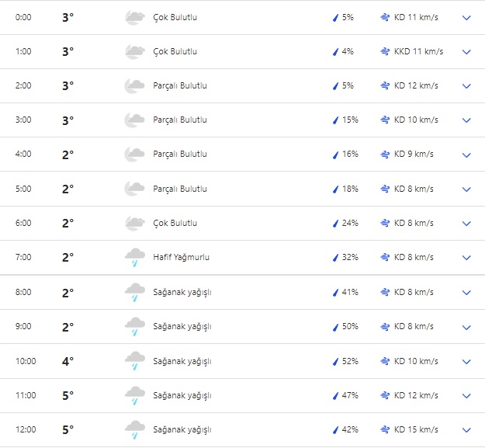Image resolution: width=485 pixels, height=448 pixels.
Task: Click the wind icon beside KD 15 km/s
Action: point(385,429)
